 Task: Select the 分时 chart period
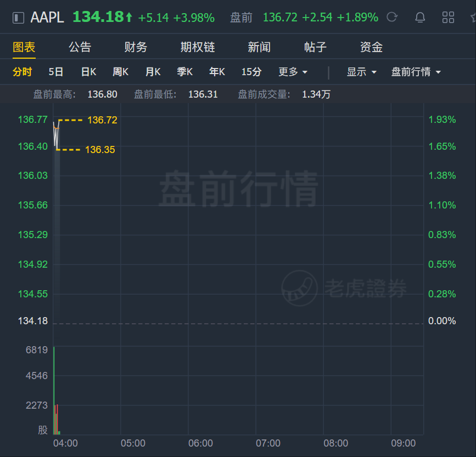pyautogui.click(x=22, y=72)
